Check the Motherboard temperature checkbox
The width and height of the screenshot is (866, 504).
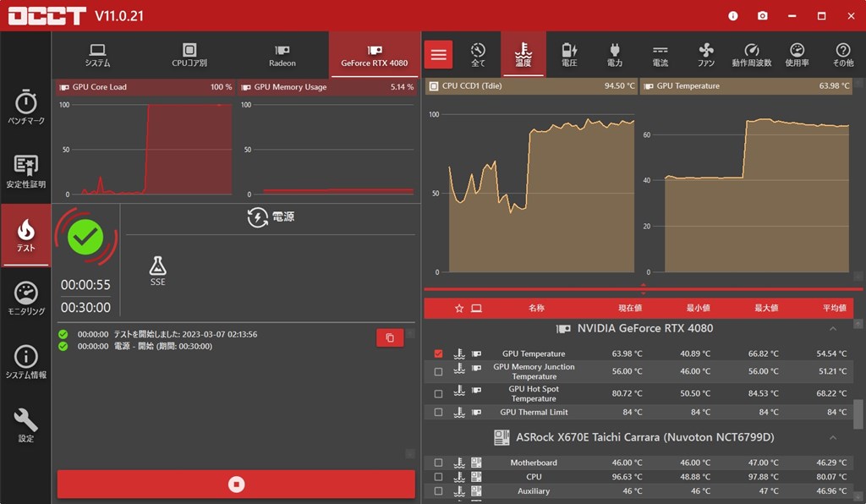coord(439,463)
